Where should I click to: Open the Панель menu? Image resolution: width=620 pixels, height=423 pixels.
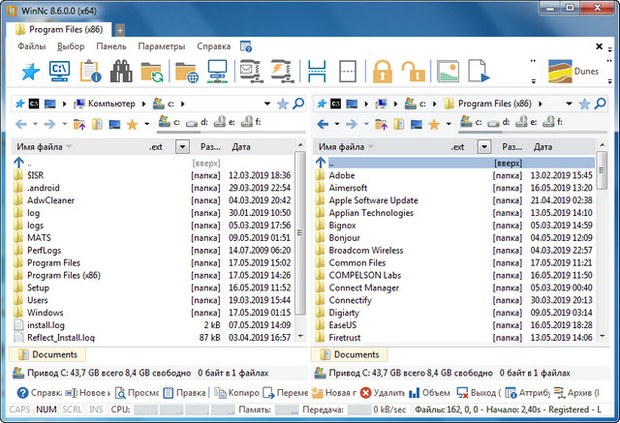111,47
